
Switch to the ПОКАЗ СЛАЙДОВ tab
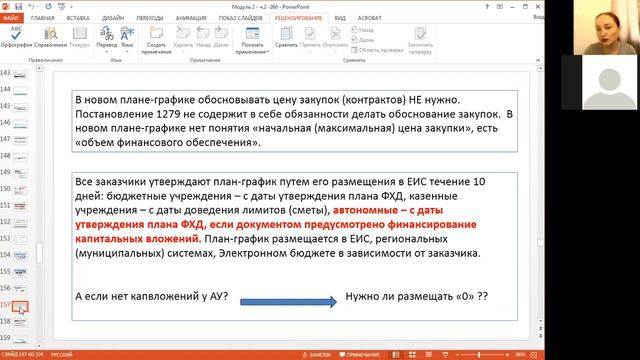click(x=240, y=18)
